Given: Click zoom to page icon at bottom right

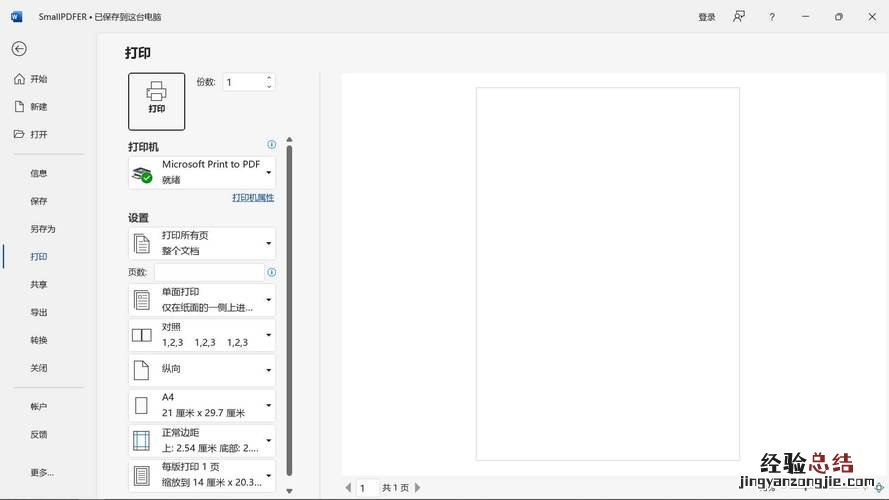Looking at the screenshot, I should coord(879,488).
